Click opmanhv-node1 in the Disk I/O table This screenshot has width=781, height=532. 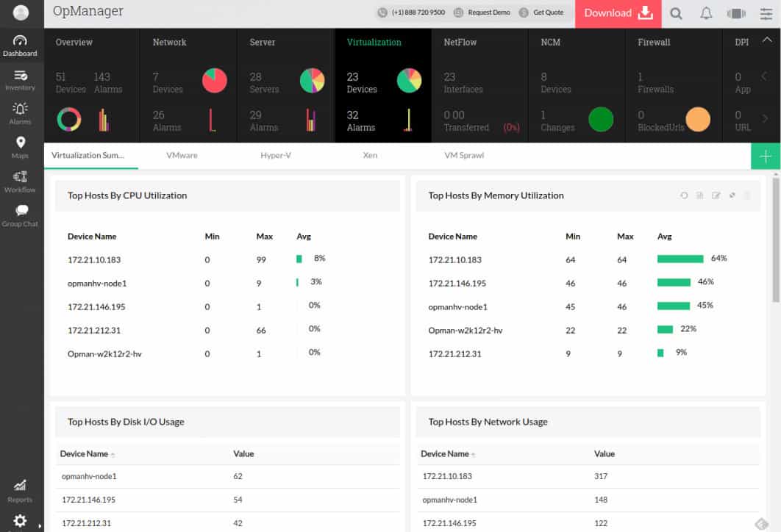click(x=89, y=476)
